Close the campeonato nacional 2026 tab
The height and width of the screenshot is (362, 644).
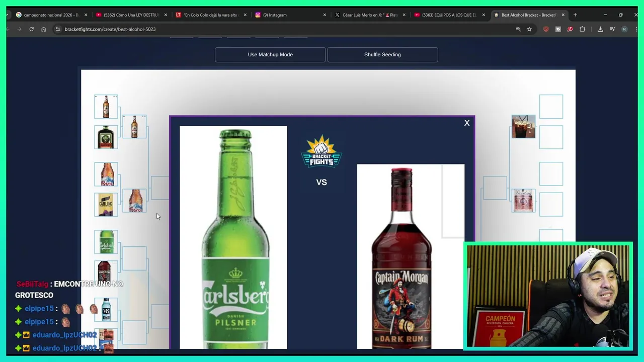[x=86, y=15]
